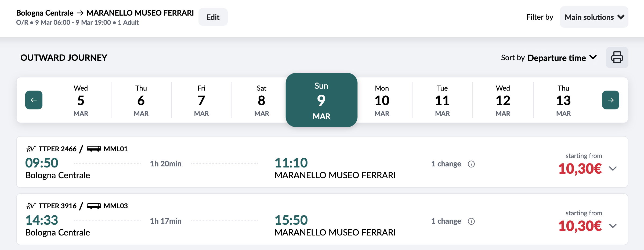Viewport: 644px width, 250px height.
Task: Click the bus icon beside MML03
Action: pyautogui.click(x=94, y=206)
